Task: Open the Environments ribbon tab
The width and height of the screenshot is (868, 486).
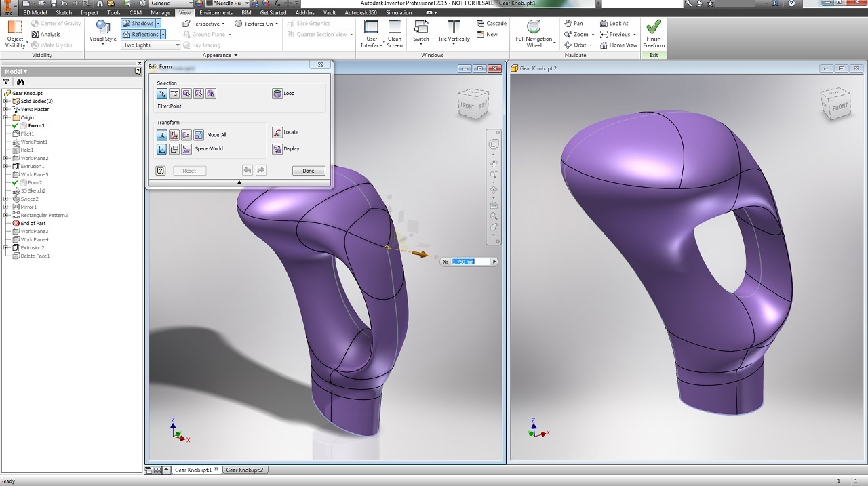Action: pos(216,12)
